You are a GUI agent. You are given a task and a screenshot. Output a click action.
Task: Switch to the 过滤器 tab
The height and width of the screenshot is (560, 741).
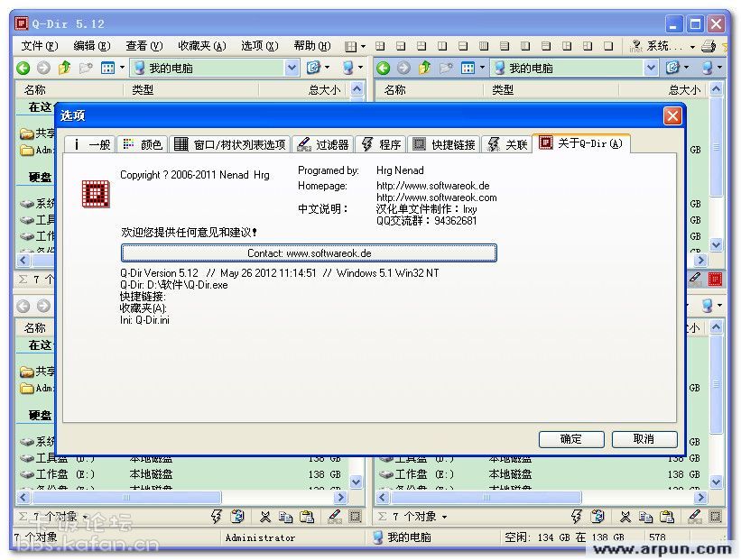[323, 144]
